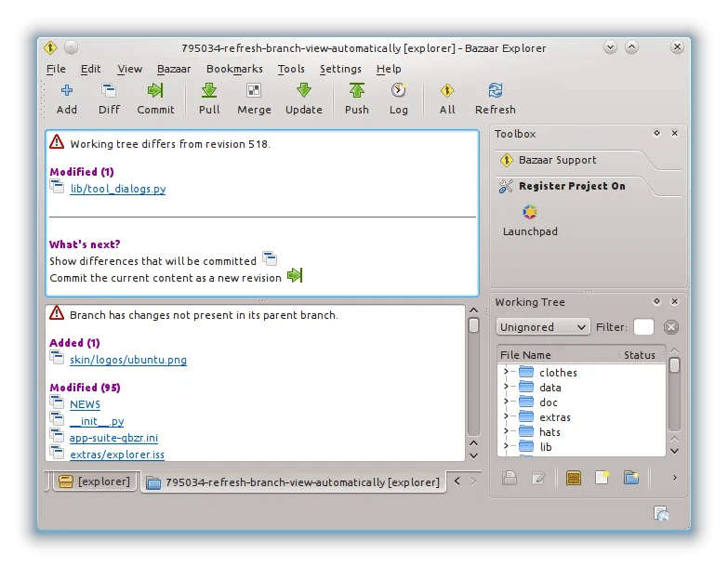Click the edit file icon in Working Tree toolbar
This screenshot has height=567, width=728.
538,478
